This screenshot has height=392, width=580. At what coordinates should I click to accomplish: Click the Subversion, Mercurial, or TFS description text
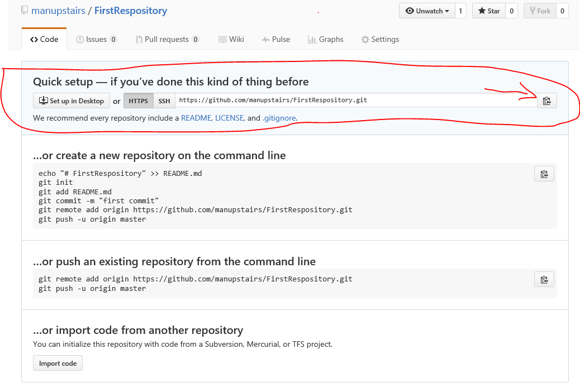coord(183,344)
